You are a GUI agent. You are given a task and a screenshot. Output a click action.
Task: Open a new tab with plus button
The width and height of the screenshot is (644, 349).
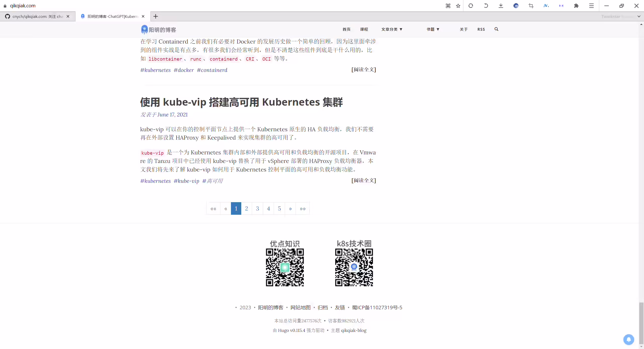pos(156,16)
